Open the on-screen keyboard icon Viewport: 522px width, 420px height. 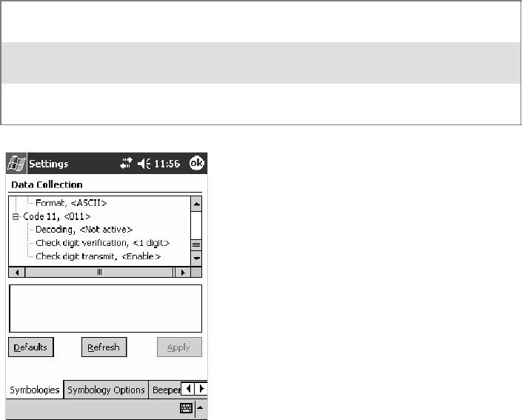(186, 408)
